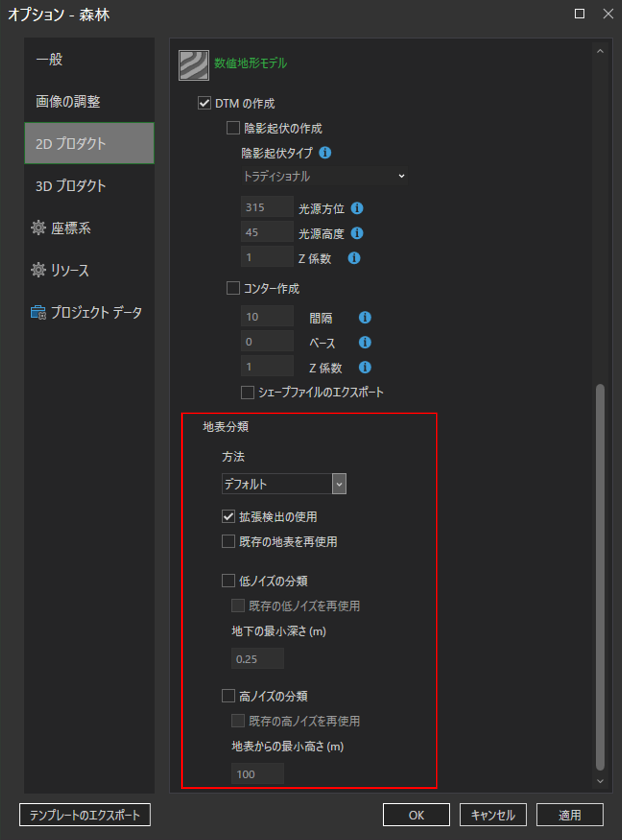Click info icon beside 光源方位
This screenshot has width=622, height=840.
pyautogui.click(x=357, y=208)
